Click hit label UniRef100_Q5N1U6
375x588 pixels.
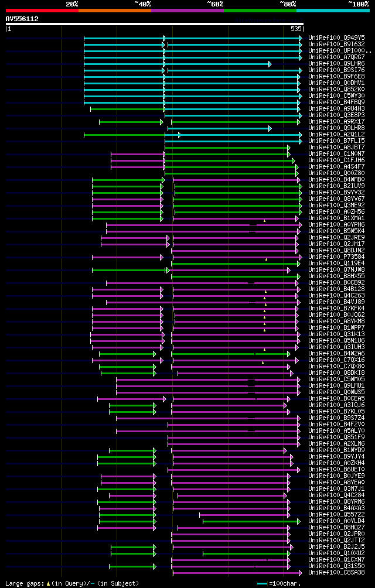[336, 341]
